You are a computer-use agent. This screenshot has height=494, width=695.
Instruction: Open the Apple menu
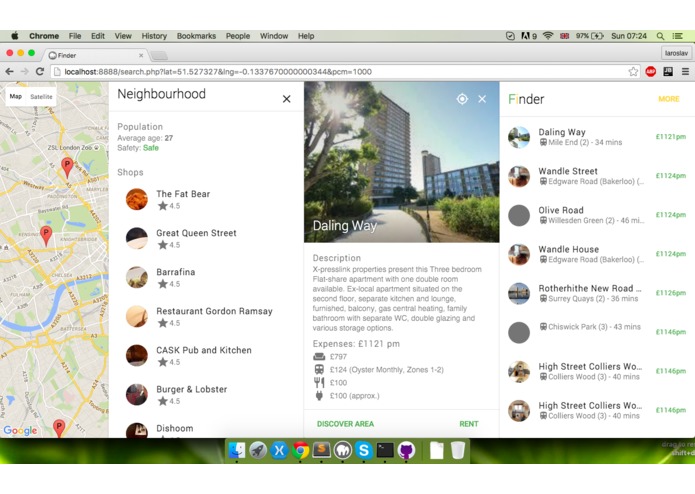click(x=15, y=36)
